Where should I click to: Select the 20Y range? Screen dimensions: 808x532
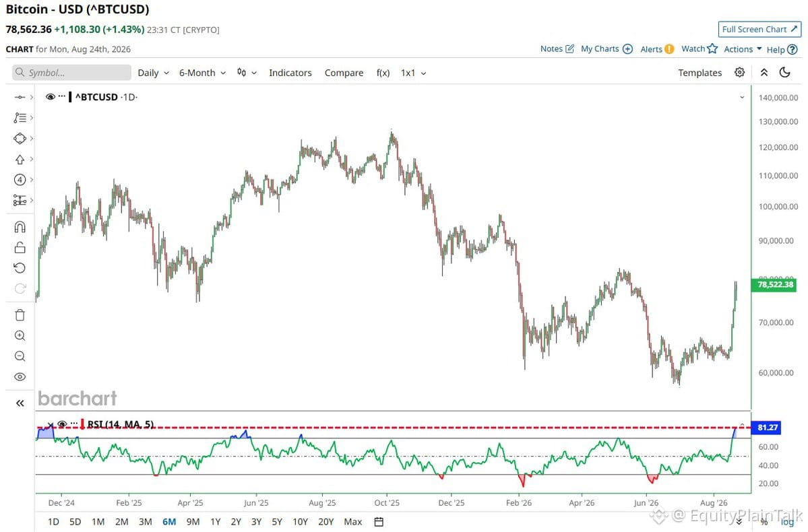(x=325, y=522)
